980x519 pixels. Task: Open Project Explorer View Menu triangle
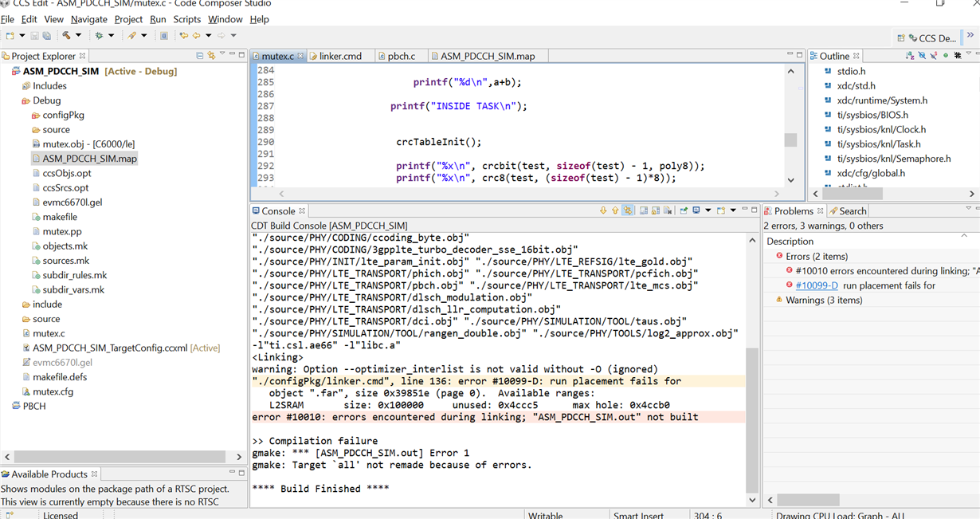222,53
